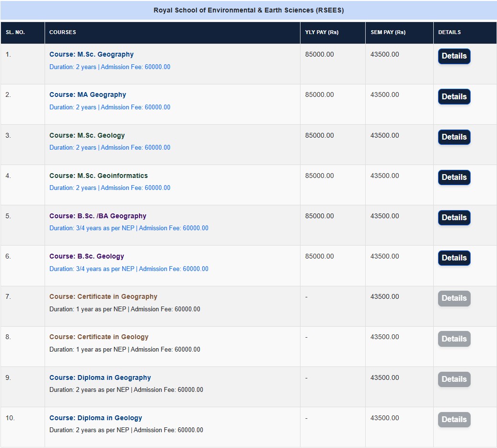Click duration line under B.Sc. /BA Geography
Viewport: 497px width, 448px height.
129,228
